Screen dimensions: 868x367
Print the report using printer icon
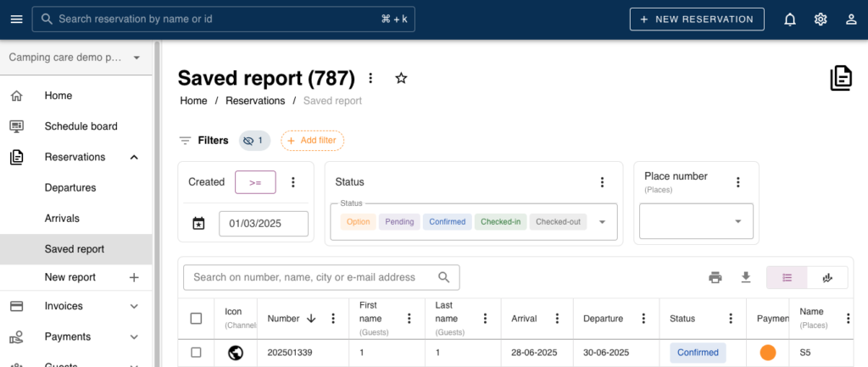tap(715, 277)
